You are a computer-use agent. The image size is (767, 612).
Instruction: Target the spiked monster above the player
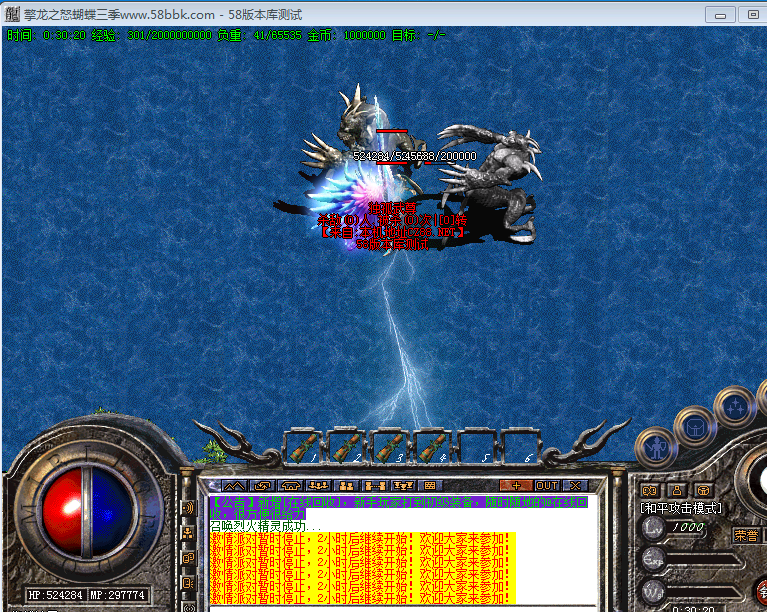(361, 120)
